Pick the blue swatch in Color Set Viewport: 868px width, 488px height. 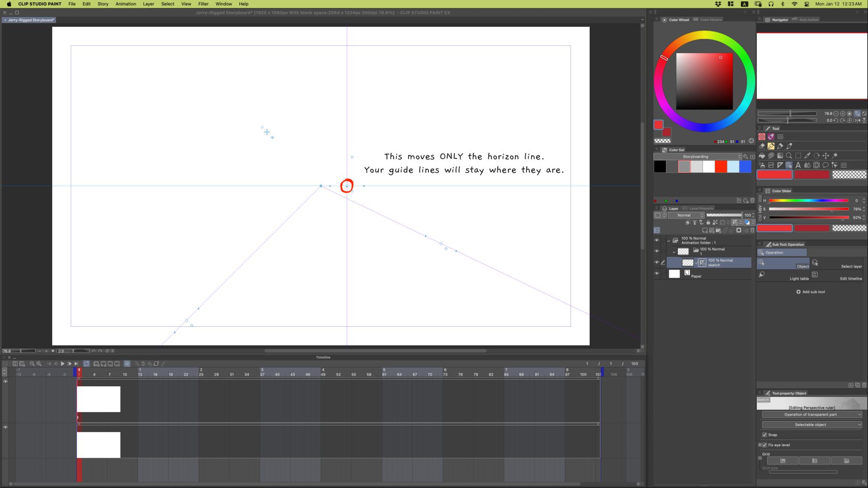pyautogui.click(x=745, y=167)
